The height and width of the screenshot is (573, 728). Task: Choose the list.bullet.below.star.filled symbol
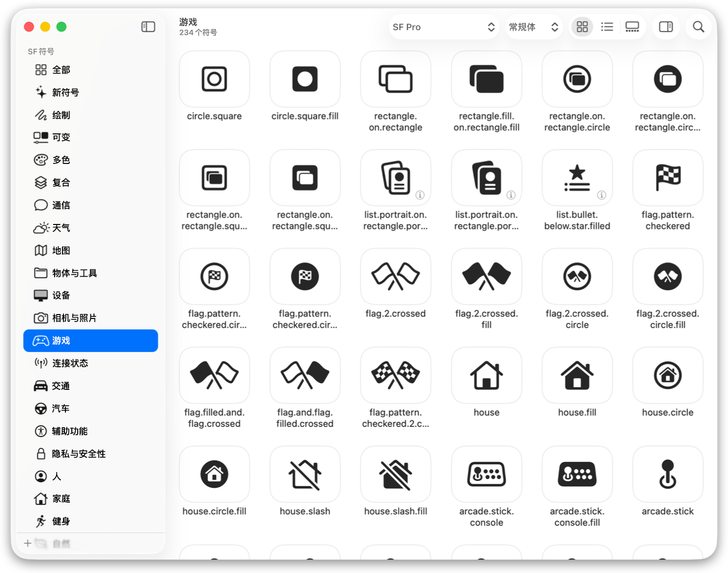click(x=577, y=178)
